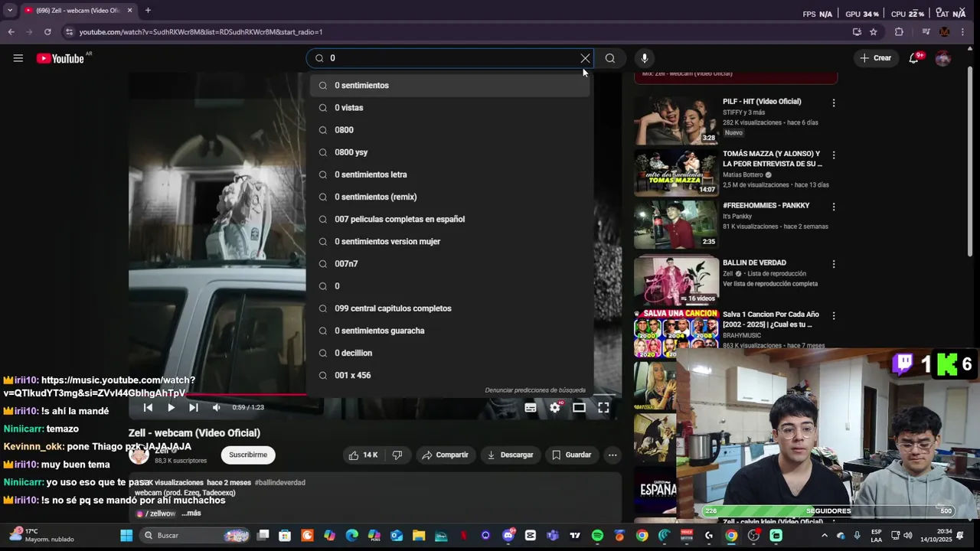Open a new Chrome tab
Viewport: 980px width, 551px height.
(148, 11)
